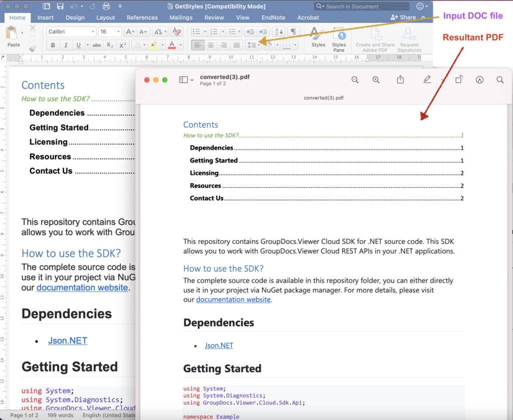Zoom in on the Preview PDF window
The image size is (513, 420).
[376, 80]
